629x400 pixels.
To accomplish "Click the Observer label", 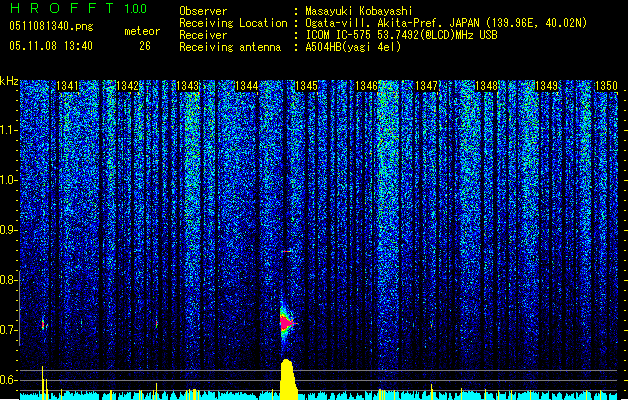I will [203, 11].
